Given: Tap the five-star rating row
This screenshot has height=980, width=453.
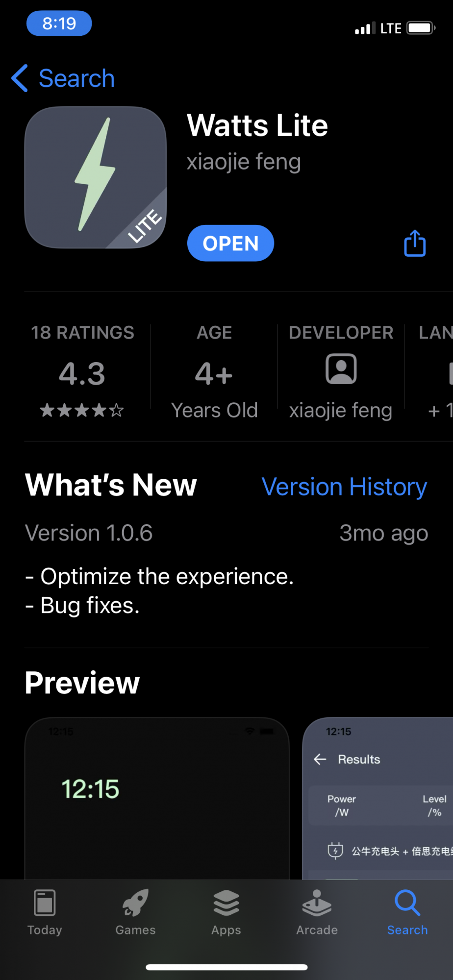Looking at the screenshot, I should [82, 410].
